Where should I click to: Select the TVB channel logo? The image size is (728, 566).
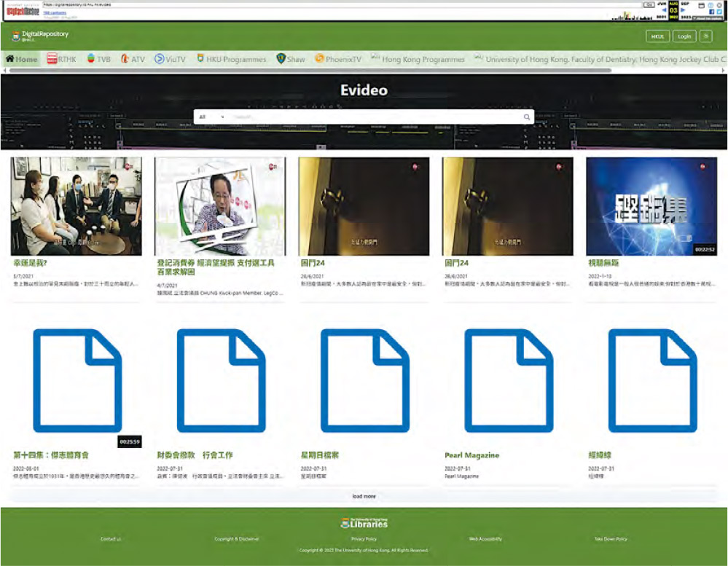[x=90, y=59]
